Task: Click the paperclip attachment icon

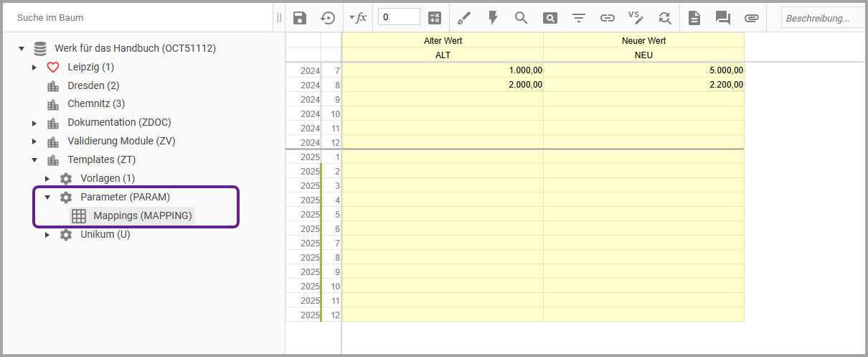Action: (x=751, y=18)
